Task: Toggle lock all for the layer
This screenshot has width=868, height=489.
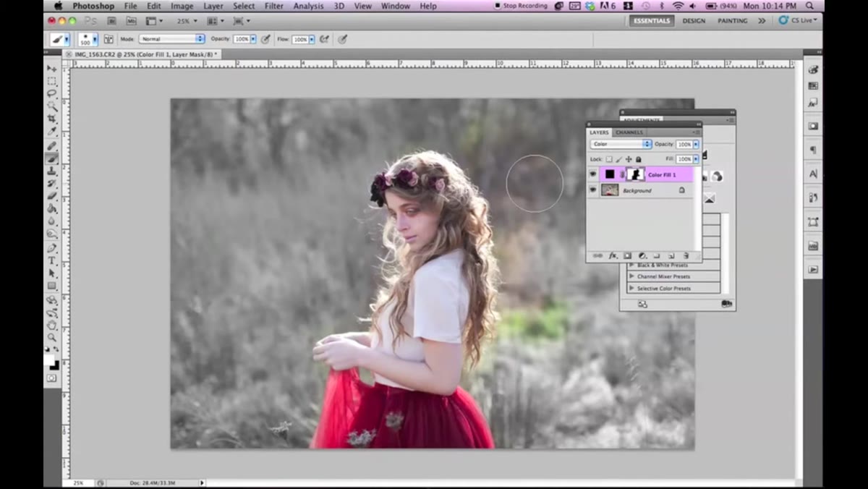Action: point(637,159)
